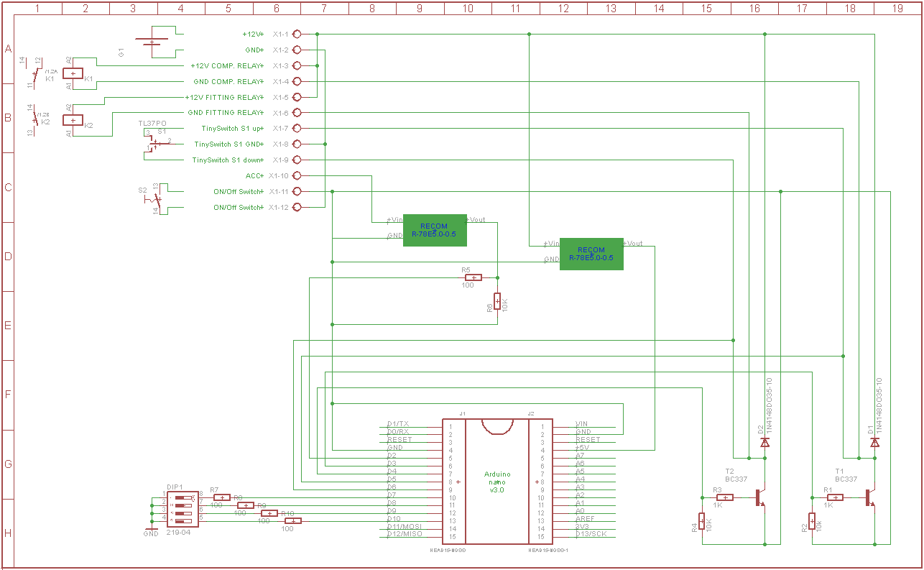Click connector pin X1-4 pad

[x=297, y=81]
